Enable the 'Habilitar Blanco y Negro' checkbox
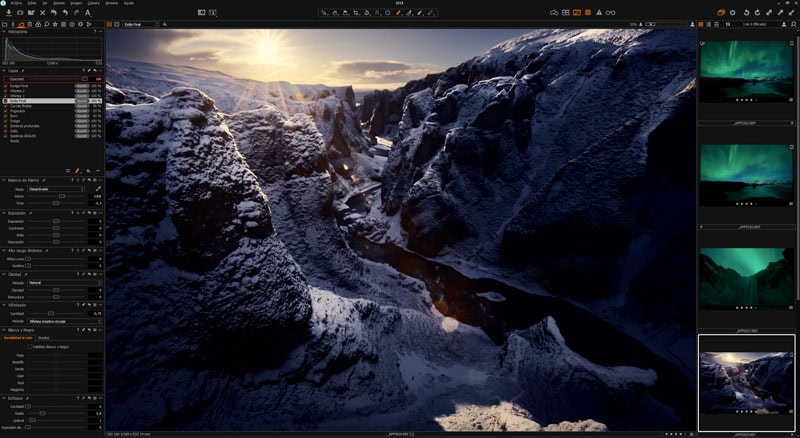 click(30, 346)
